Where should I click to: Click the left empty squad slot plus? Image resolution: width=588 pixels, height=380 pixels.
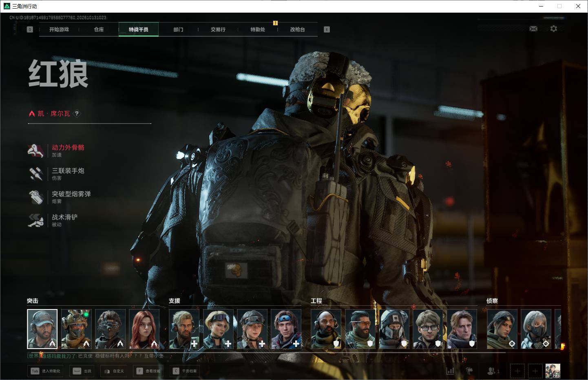click(x=517, y=371)
